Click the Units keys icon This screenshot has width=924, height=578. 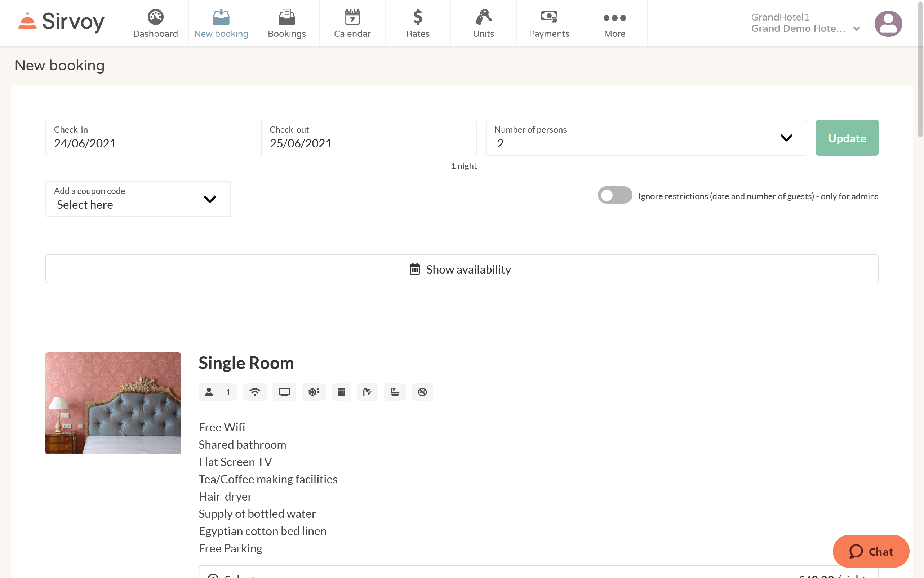484,17
